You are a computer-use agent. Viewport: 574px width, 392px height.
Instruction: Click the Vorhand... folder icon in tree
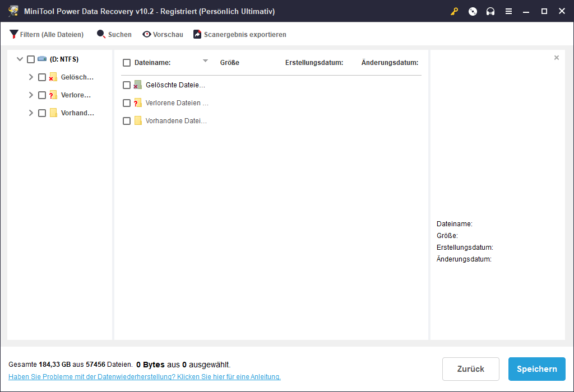(x=53, y=113)
